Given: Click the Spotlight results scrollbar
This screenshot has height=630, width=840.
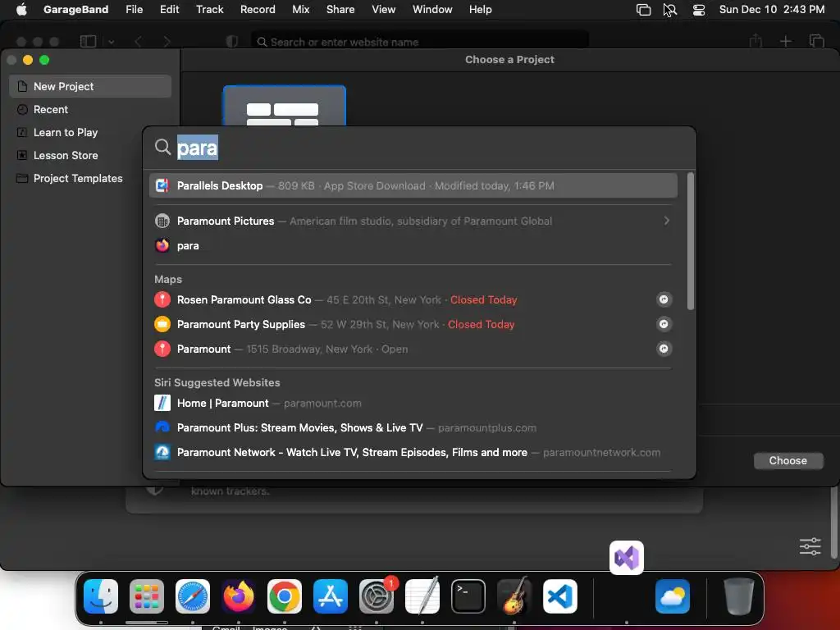Looking at the screenshot, I should point(691,241).
